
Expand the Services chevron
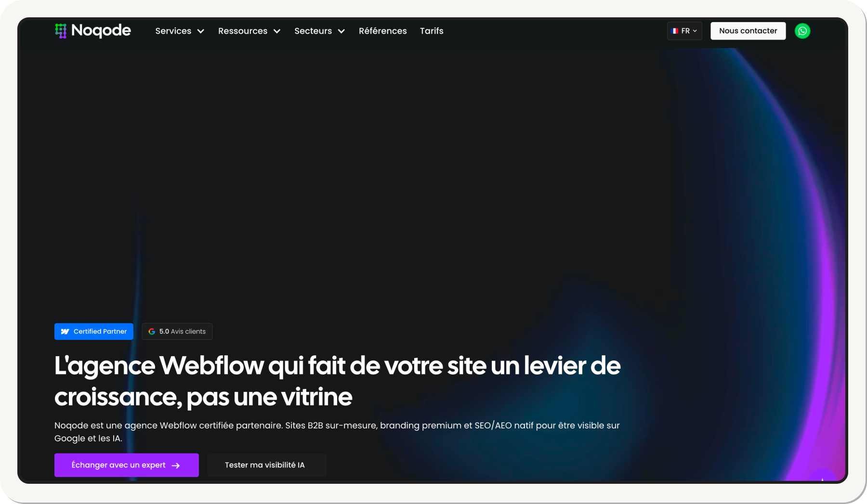201,31
